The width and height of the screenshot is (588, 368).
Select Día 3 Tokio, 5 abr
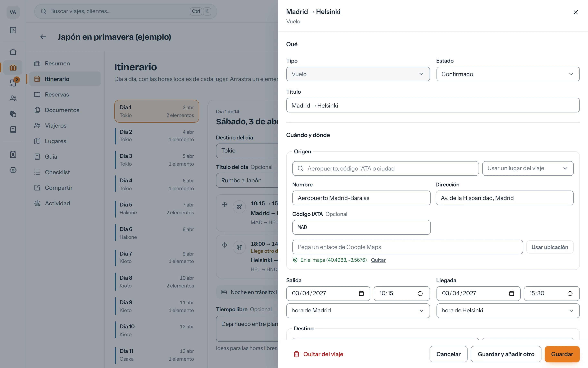click(x=157, y=160)
